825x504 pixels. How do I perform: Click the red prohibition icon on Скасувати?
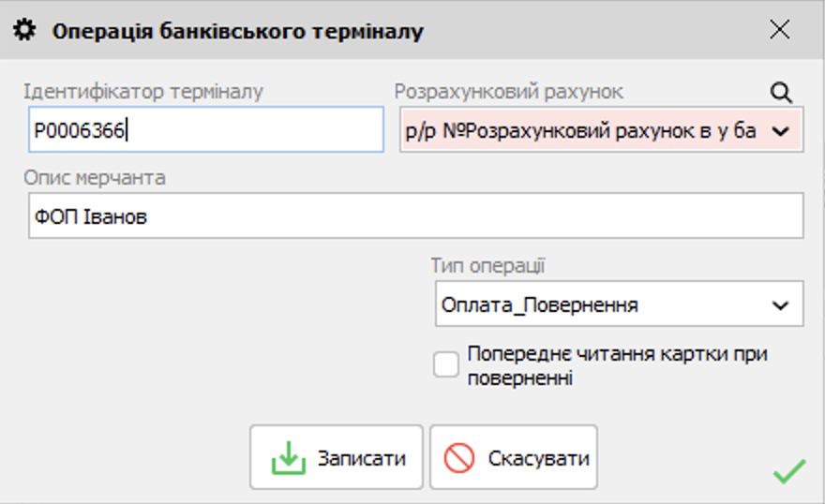click(459, 459)
